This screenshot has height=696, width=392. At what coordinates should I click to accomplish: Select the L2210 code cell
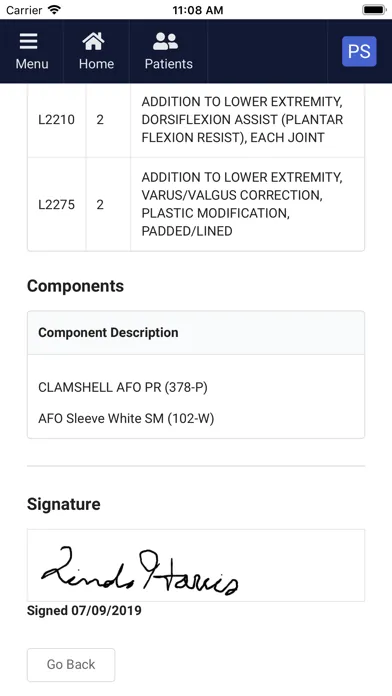point(56,120)
